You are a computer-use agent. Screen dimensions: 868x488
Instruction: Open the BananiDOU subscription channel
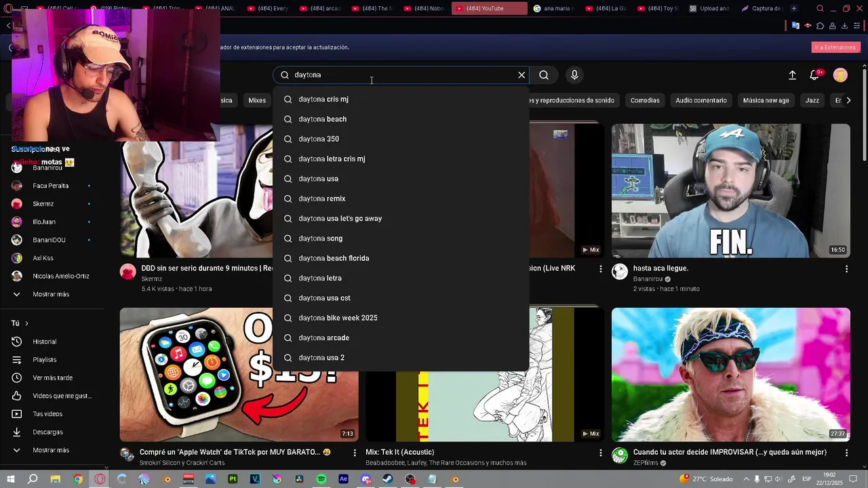tap(51, 240)
